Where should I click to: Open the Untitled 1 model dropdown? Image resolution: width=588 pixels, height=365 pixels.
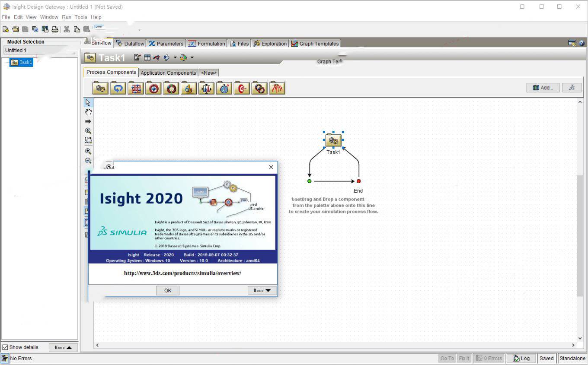(x=40, y=51)
